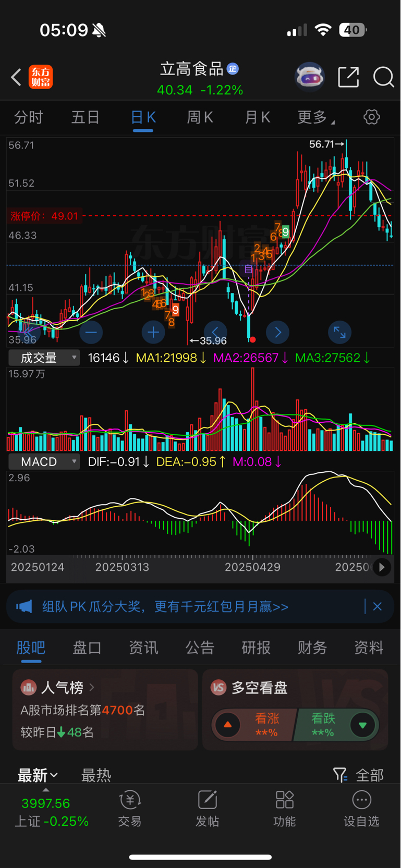
Task: Tap 设自选 in bottom bar
Action: tap(361, 809)
